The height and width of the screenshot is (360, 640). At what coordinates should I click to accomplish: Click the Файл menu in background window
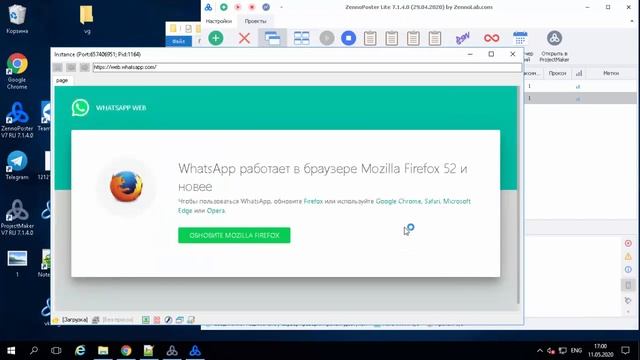[x=178, y=41]
